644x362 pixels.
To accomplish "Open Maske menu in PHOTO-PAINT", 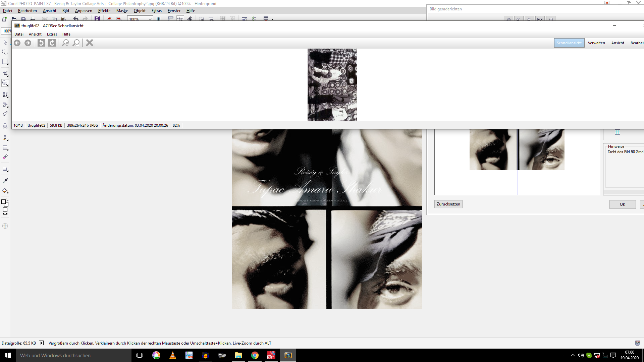I will coord(122,11).
